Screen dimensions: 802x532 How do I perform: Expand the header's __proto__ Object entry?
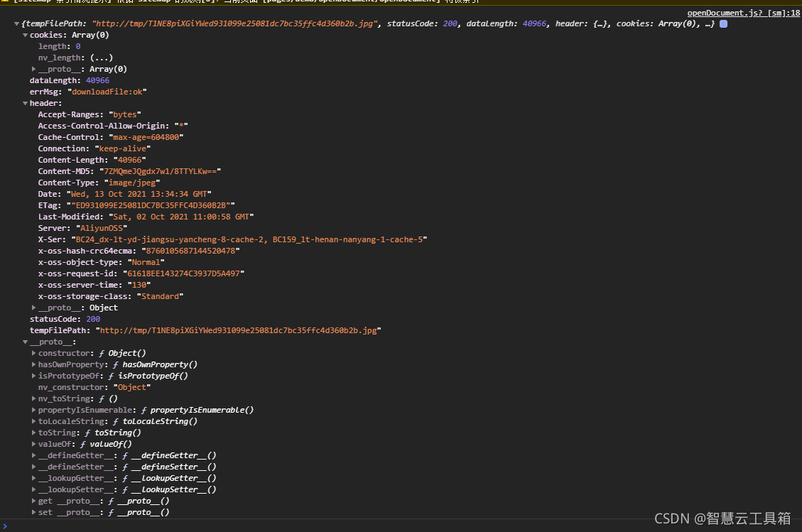click(34, 308)
